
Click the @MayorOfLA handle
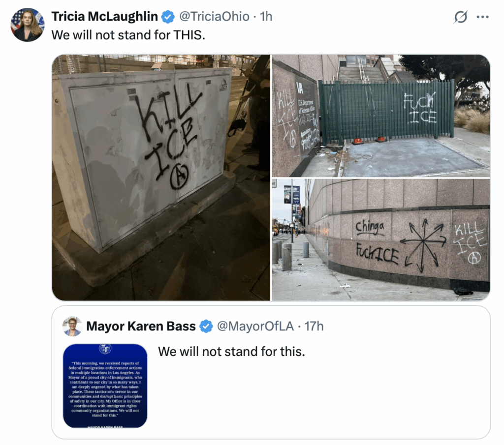255,326
